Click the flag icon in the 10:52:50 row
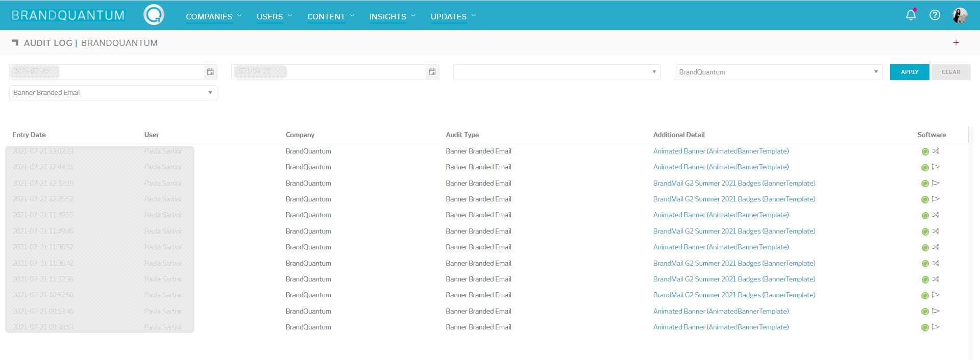Screen dimensions: 980x360 pos(936,295)
